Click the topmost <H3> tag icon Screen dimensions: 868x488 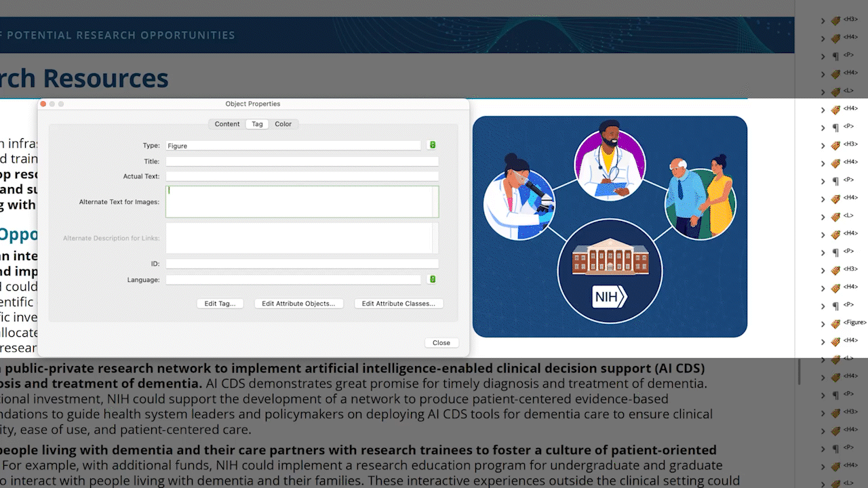837,20
